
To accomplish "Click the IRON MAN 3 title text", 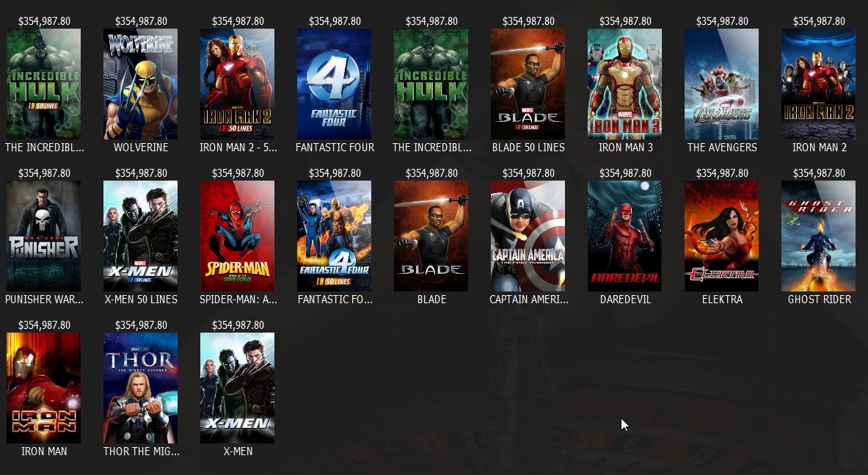I will coord(626,148).
